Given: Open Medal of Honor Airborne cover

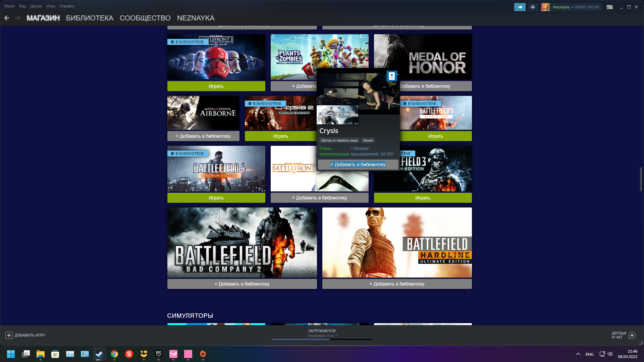Looking at the screenshot, I should pos(203,113).
